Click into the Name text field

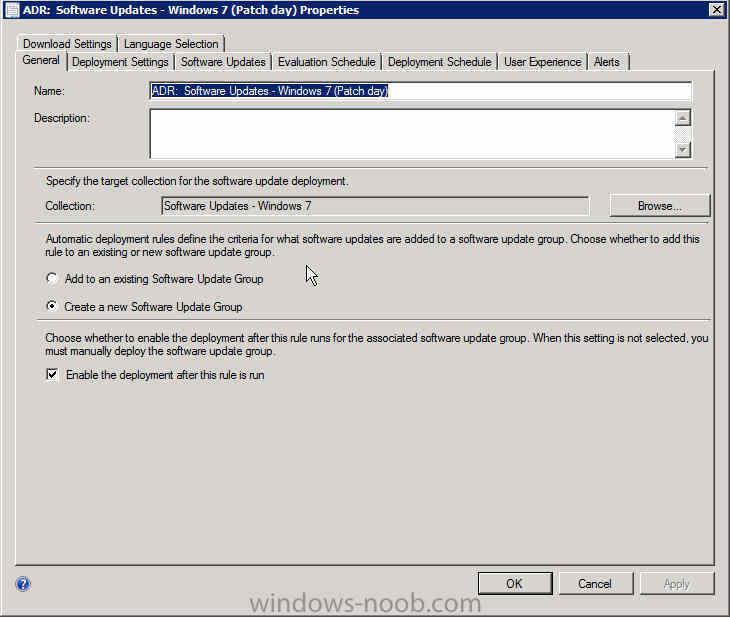click(420, 91)
